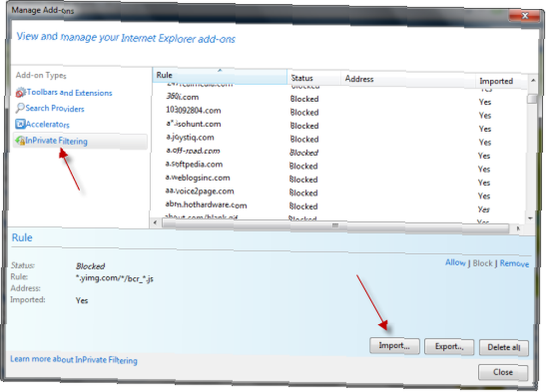This screenshot has width=546, height=392.
Task: Sort the list by the Status column header
Action: point(314,78)
